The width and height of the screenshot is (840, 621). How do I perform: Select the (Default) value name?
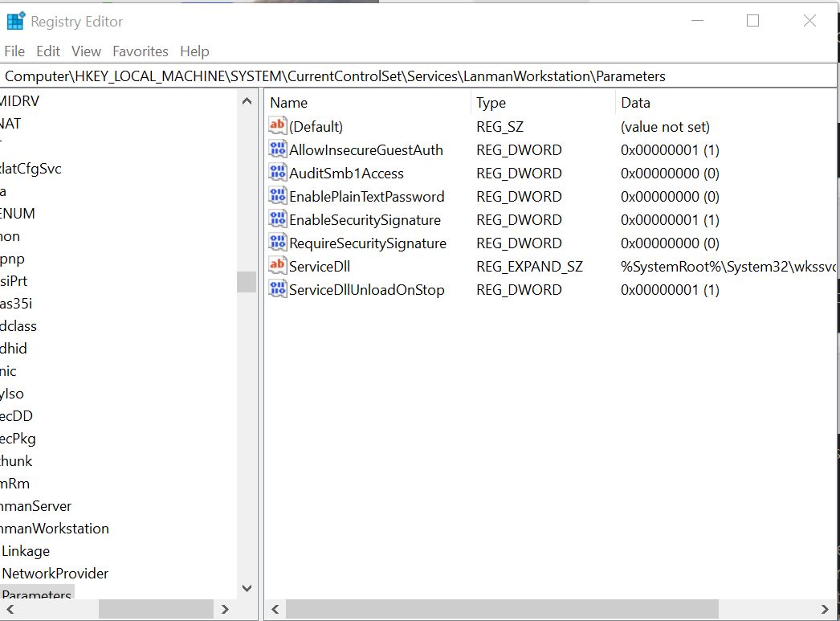pyautogui.click(x=316, y=127)
